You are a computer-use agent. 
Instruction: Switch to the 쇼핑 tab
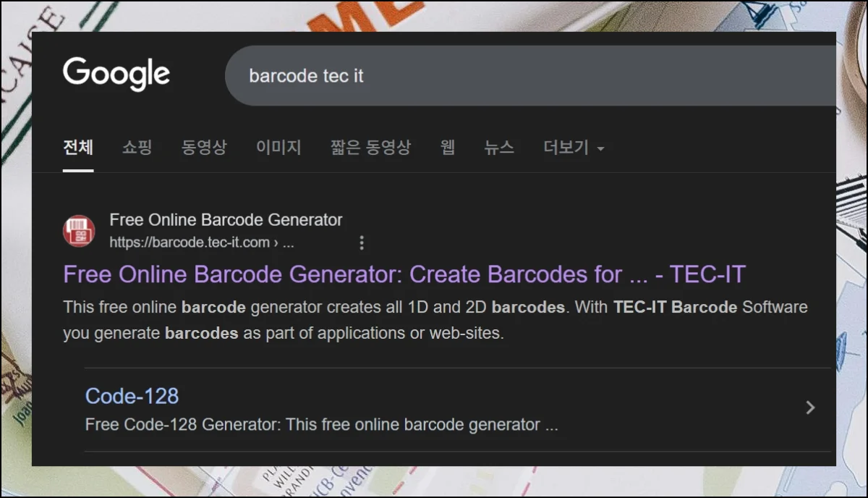(x=137, y=148)
